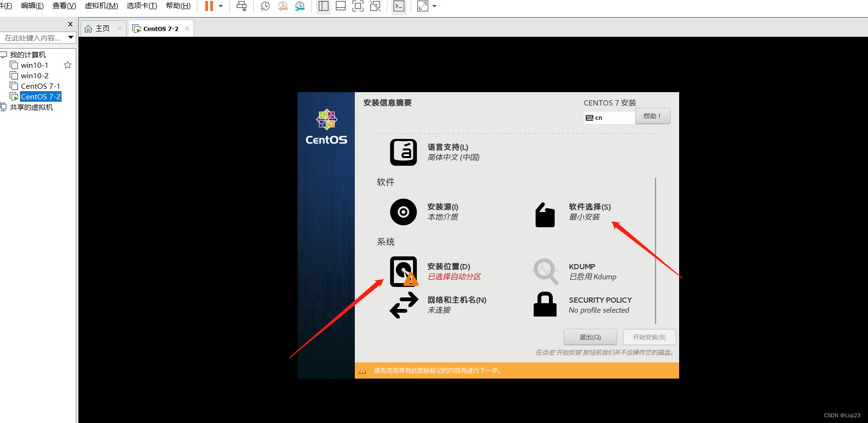Select 共享的虚拟机 in the library tree
The height and width of the screenshot is (423, 868).
pos(31,107)
